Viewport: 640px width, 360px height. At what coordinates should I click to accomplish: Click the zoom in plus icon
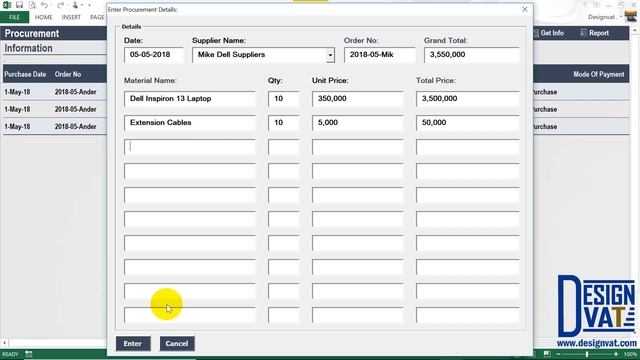point(616,354)
